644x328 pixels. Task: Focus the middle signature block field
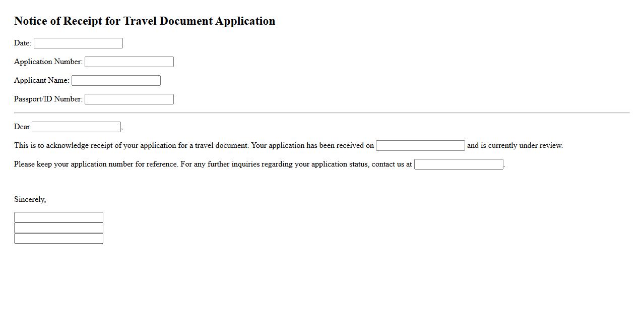coord(58,228)
